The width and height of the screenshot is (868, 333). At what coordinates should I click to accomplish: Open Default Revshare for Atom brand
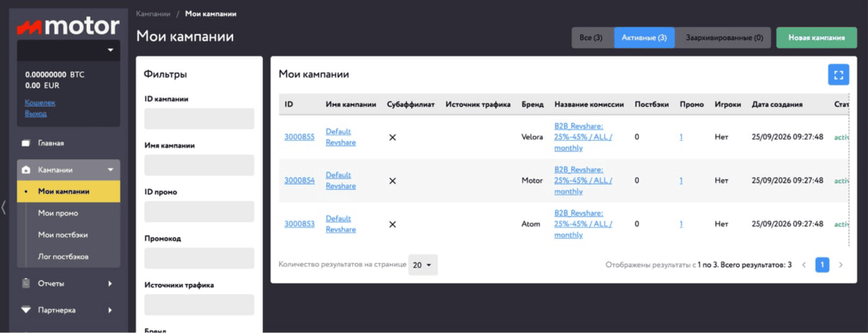(341, 224)
